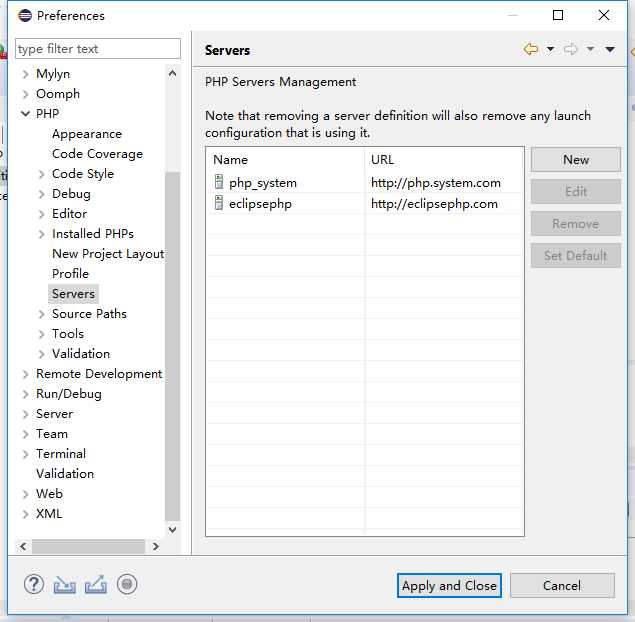
Task: Click the Forward navigation arrow icon
Action: (571, 49)
